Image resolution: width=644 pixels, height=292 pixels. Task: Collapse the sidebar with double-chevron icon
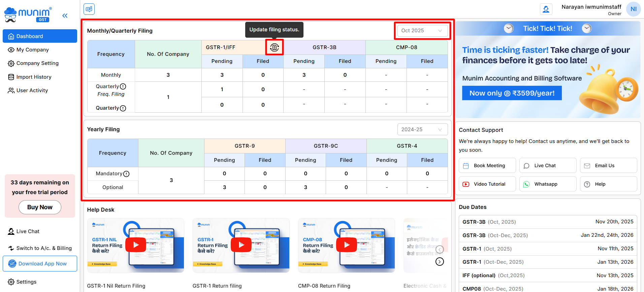(x=65, y=15)
